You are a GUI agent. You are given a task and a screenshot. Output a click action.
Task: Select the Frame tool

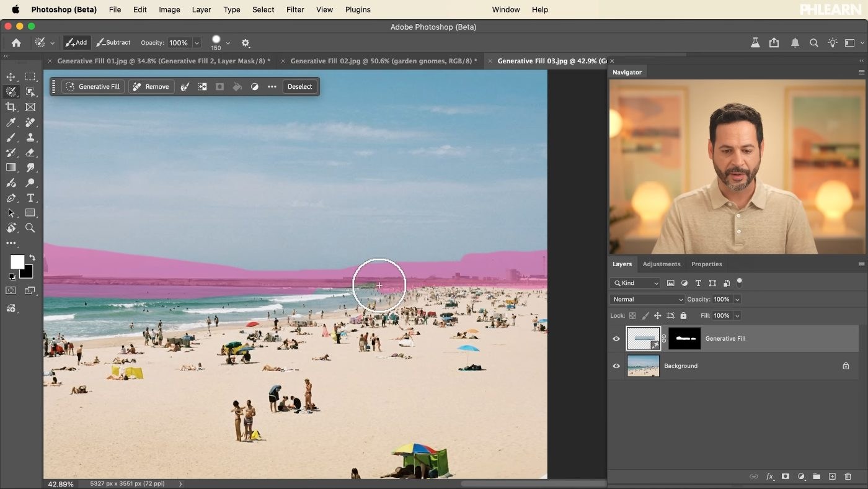pyautogui.click(x=30, y=107)
